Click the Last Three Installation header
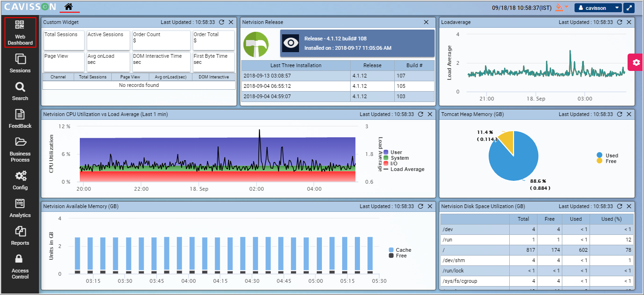 tap(296, 65)
